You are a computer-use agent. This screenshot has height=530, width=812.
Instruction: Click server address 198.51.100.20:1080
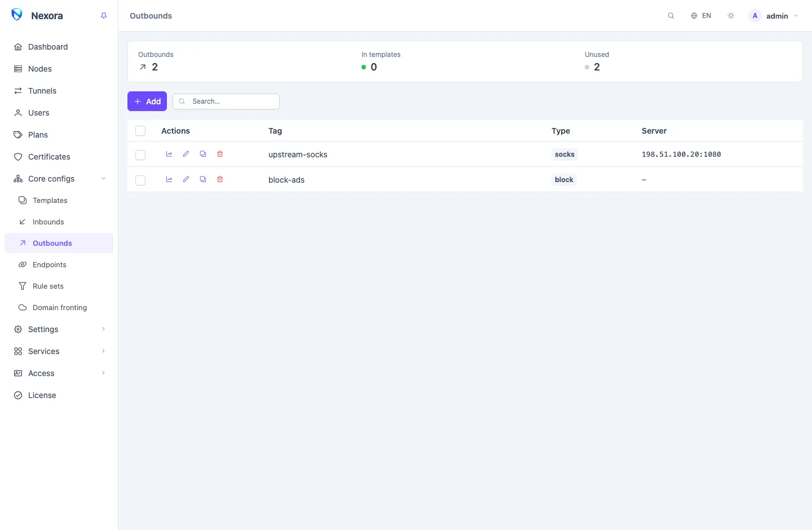681,154
